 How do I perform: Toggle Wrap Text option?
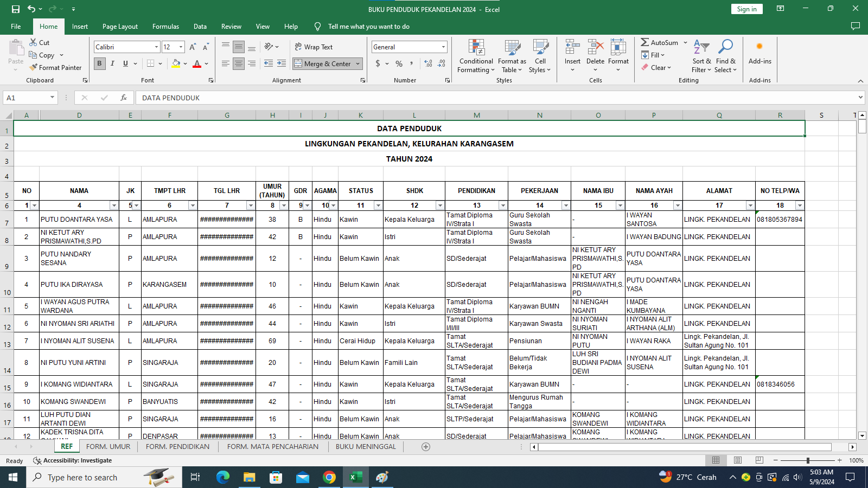point(314,47)
